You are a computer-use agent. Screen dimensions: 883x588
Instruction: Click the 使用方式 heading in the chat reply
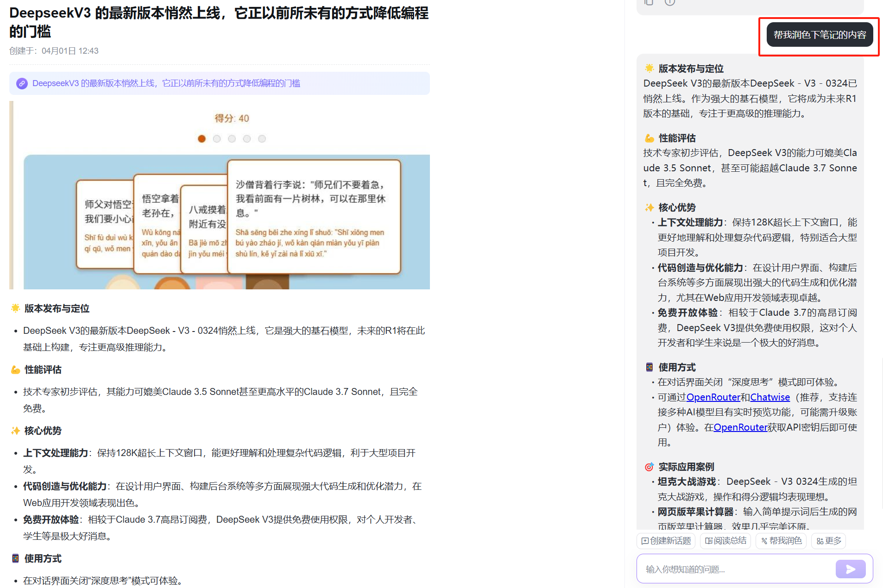click(677, 367)
